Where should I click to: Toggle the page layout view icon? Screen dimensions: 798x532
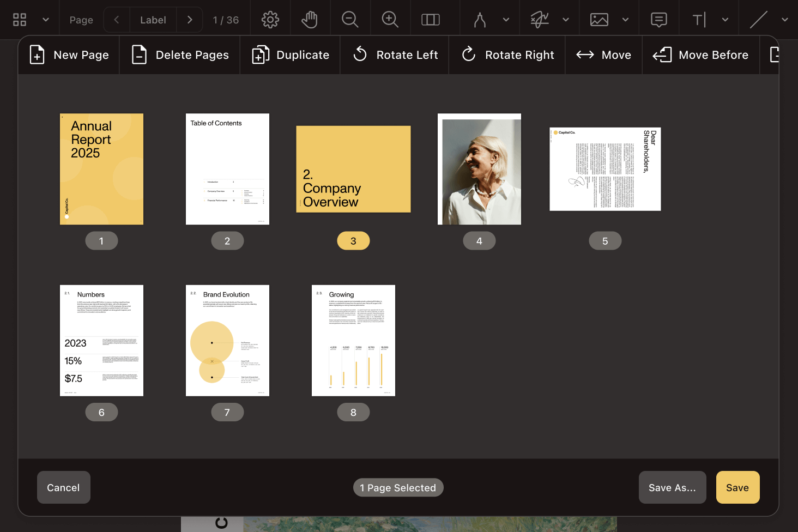(431, 20)
